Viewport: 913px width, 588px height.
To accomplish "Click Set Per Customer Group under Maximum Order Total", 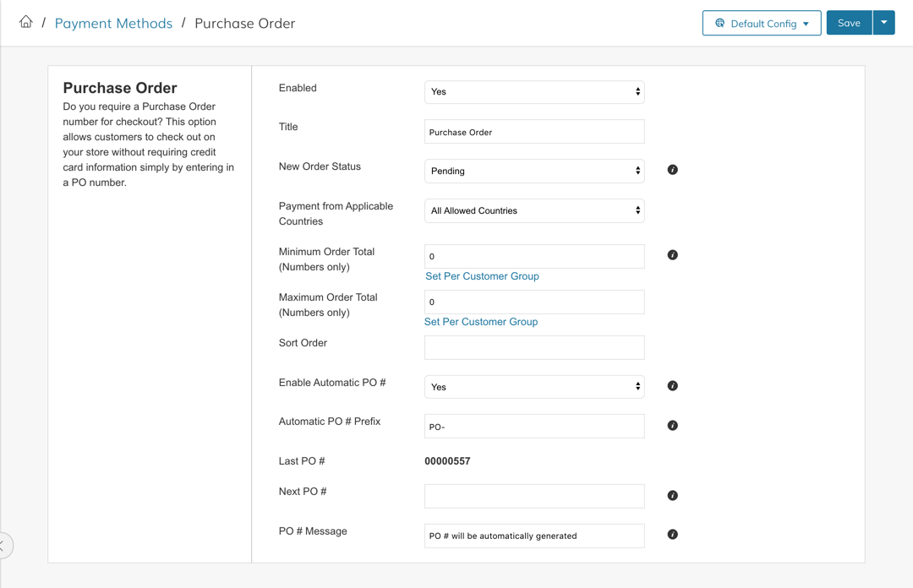I will 481,322.
